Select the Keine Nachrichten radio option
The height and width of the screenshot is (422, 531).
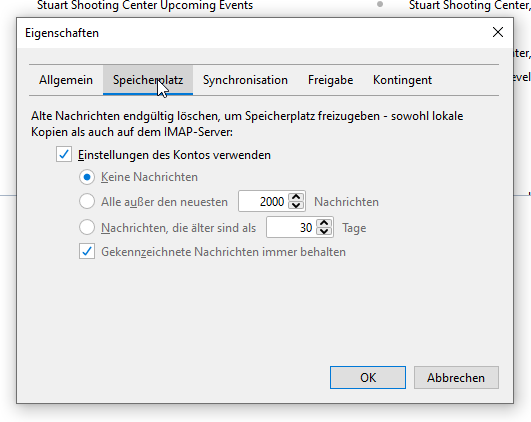pos(87,177)
